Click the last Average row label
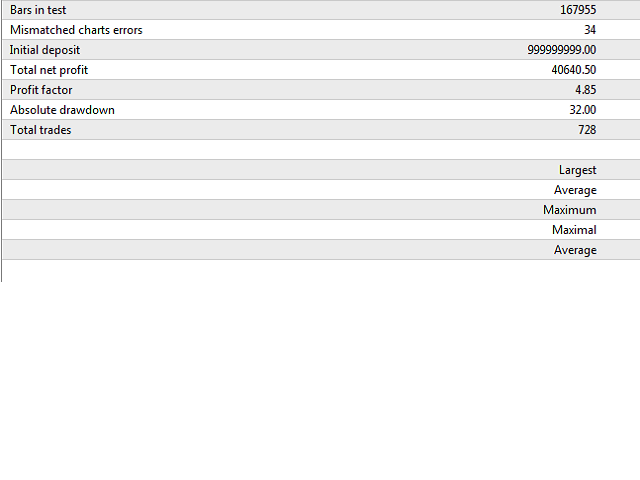Screen dimensions: 640x480 (575, 250)
